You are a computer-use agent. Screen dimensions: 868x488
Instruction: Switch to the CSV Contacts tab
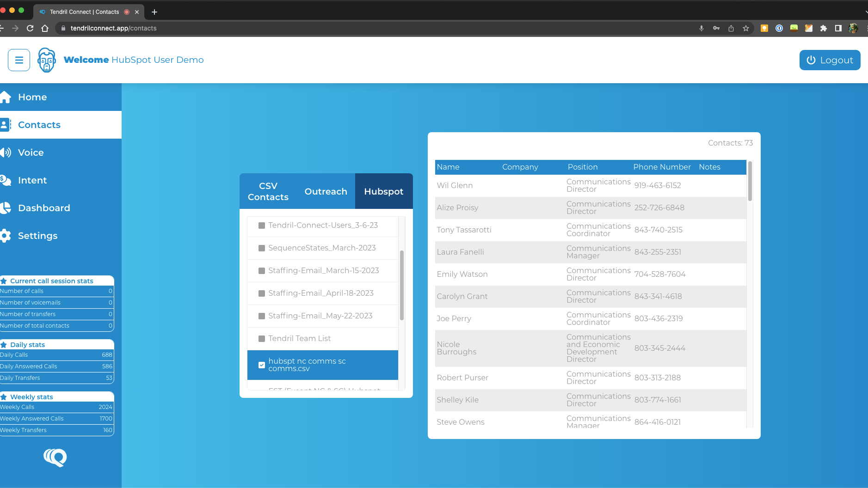coord(268,191)
